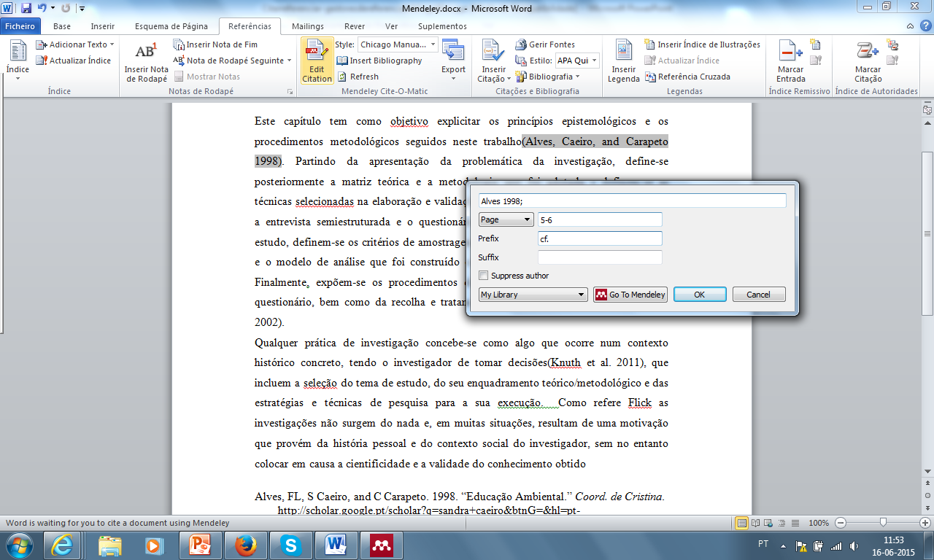934x560 pixels.
Task: Open the Page locator type dropdown
Action: point(506,219)
